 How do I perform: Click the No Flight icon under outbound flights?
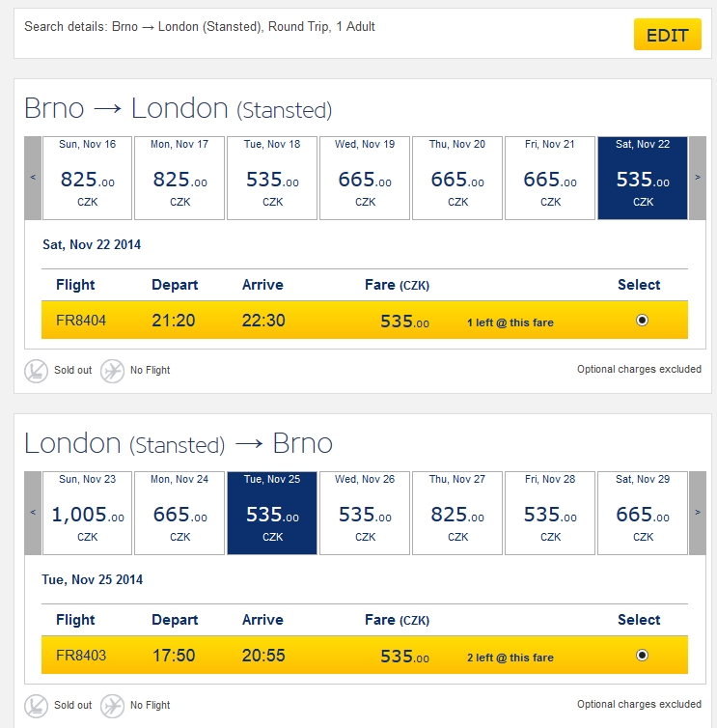coord(112,371)
